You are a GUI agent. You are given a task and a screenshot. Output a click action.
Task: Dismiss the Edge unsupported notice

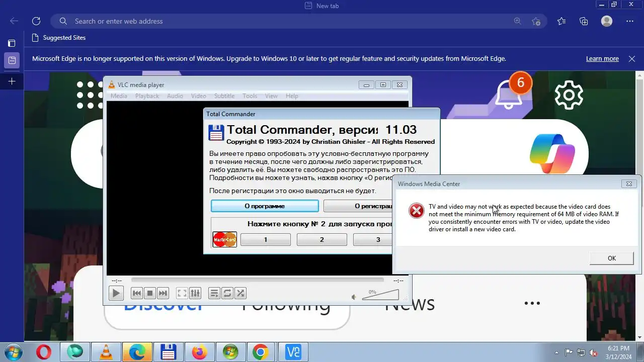tap(632, 59)
